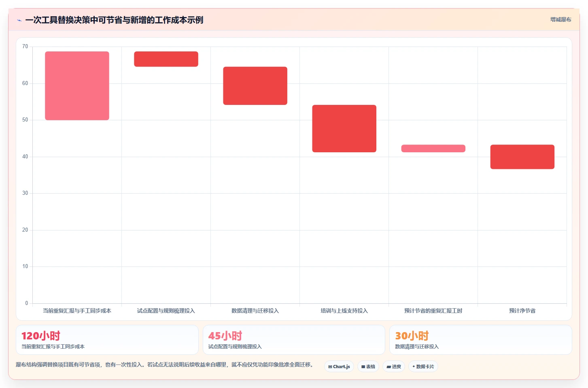Click y-axis value 30
The image size is (588, 388).
25,193
